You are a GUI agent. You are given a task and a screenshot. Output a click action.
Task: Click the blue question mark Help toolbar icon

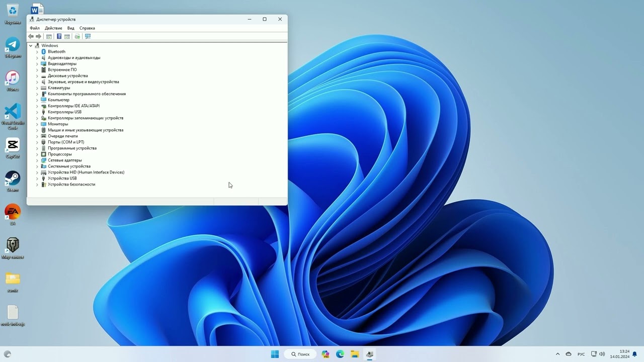59,36
